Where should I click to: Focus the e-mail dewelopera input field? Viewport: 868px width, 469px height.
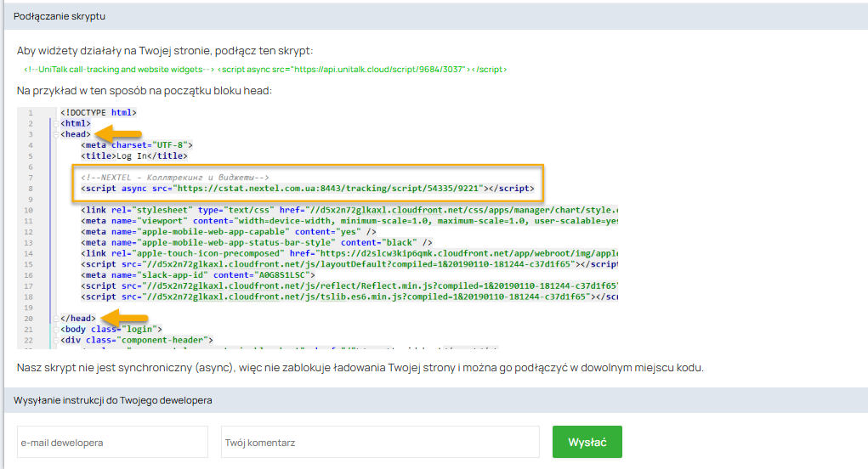click(112, 442)
